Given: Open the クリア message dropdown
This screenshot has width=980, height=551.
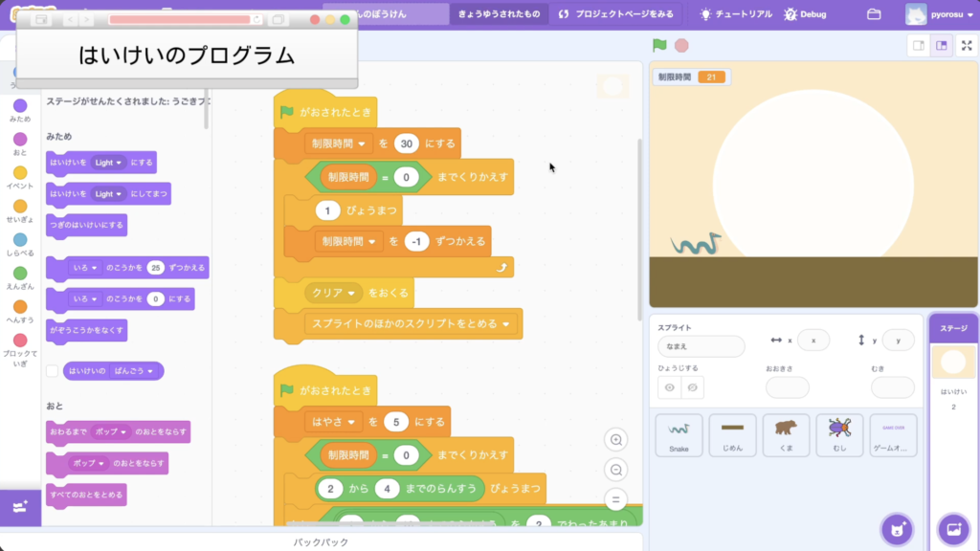Looking at the screenshot, I should point(334,293).
